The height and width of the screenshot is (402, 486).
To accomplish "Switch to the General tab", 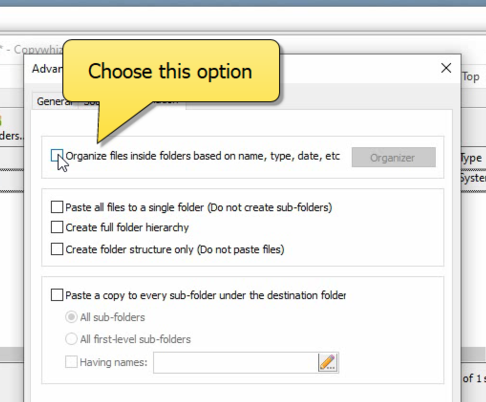I will [55, 101].
